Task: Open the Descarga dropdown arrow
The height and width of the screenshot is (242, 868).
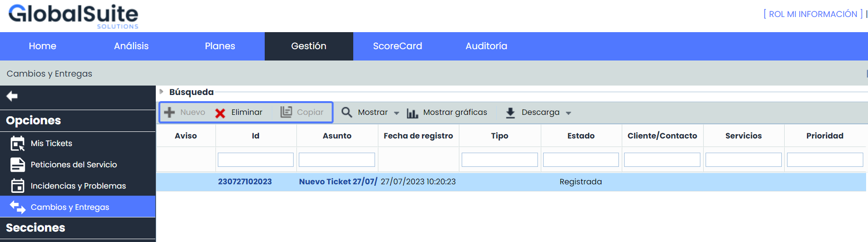Action: (568, 113)
